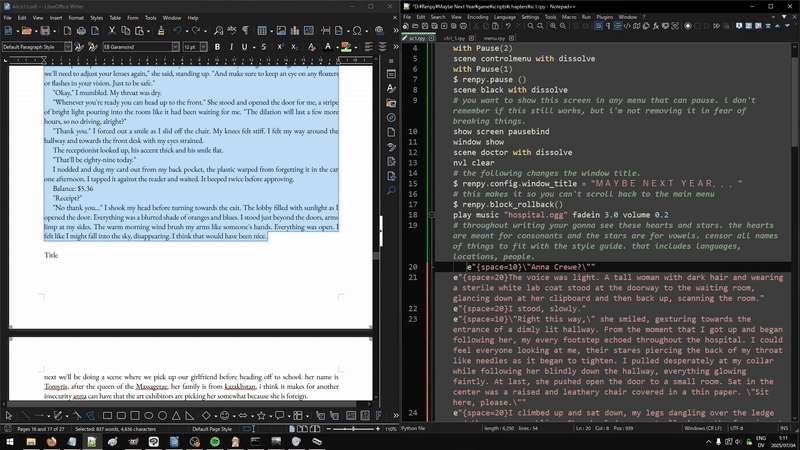The image size is (800, 450).
Task: Toggle Indent Guide in Notepad++ toolbar
Action: tap(617, 26)
